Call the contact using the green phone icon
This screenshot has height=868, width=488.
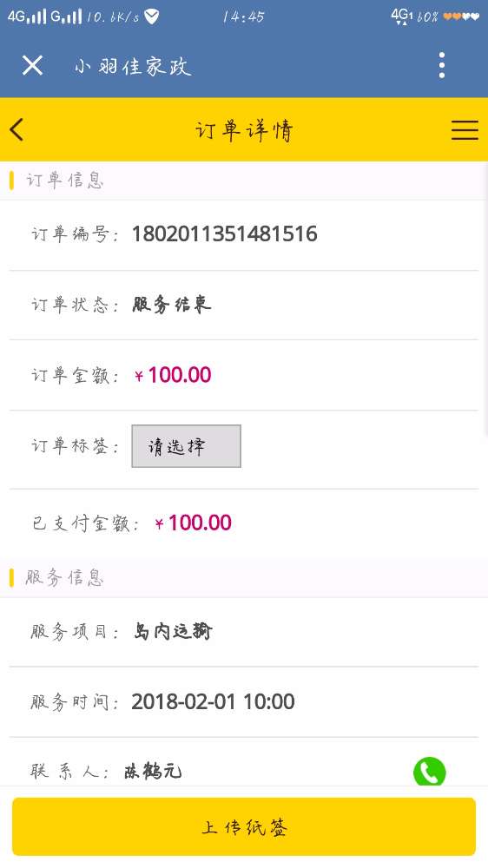[x=429, y=771]
